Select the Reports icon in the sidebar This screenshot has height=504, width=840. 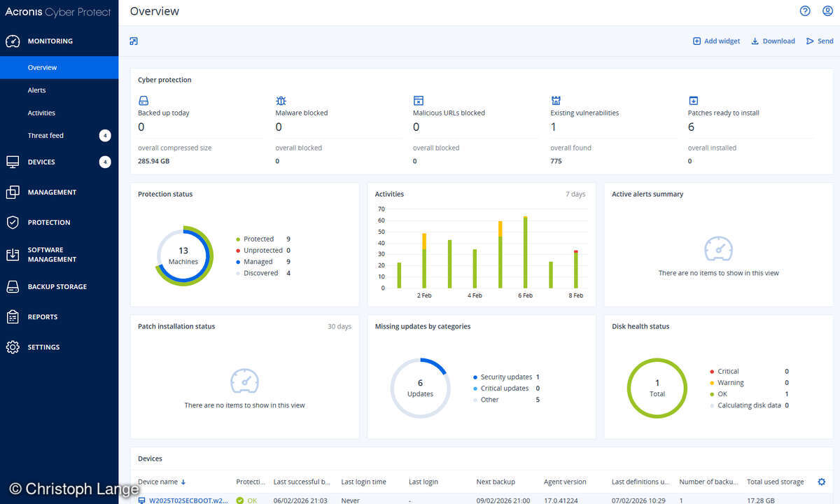coord(14,316)
